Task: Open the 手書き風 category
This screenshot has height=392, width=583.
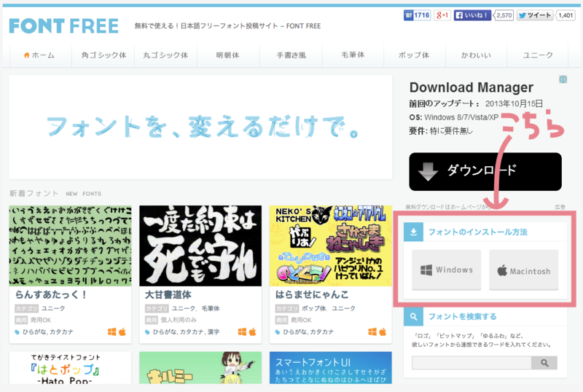Action: pyautogui.click(x=291, y=55)
